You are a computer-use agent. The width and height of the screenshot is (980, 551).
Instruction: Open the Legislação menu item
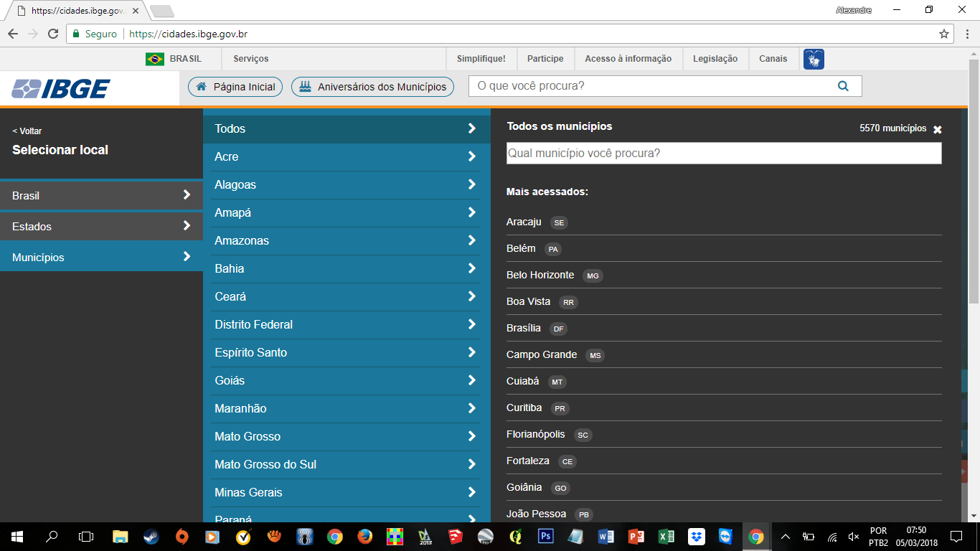(x=715, y=59)
